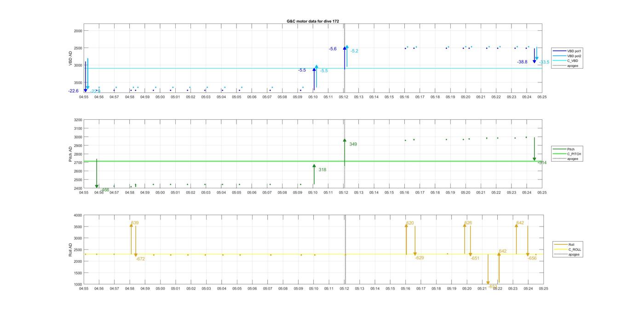Click the "626" roll annotation
This screenshot has width=644, height=319.
pos(468,223)
